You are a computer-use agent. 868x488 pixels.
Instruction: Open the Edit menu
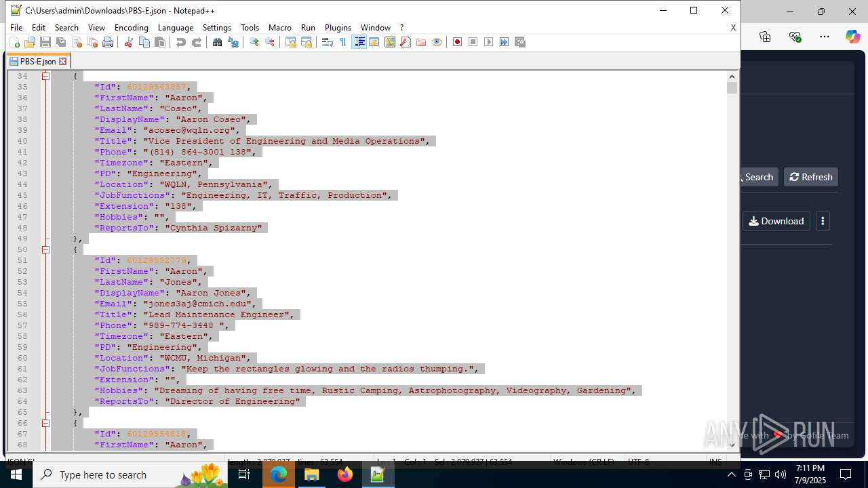[39, 27]
